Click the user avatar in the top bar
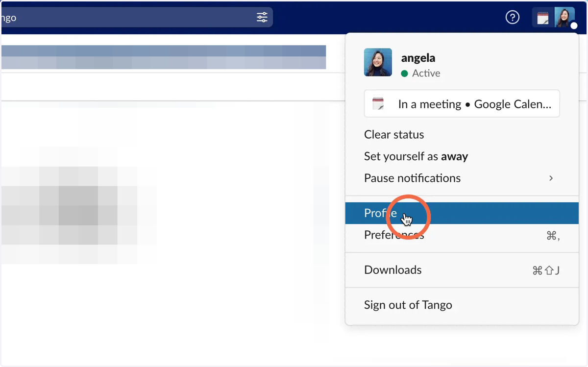 pos(564,18)
